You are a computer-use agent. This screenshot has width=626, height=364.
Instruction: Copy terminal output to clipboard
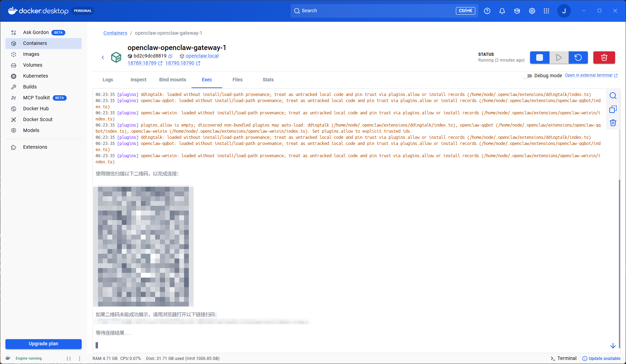[613, 109]
